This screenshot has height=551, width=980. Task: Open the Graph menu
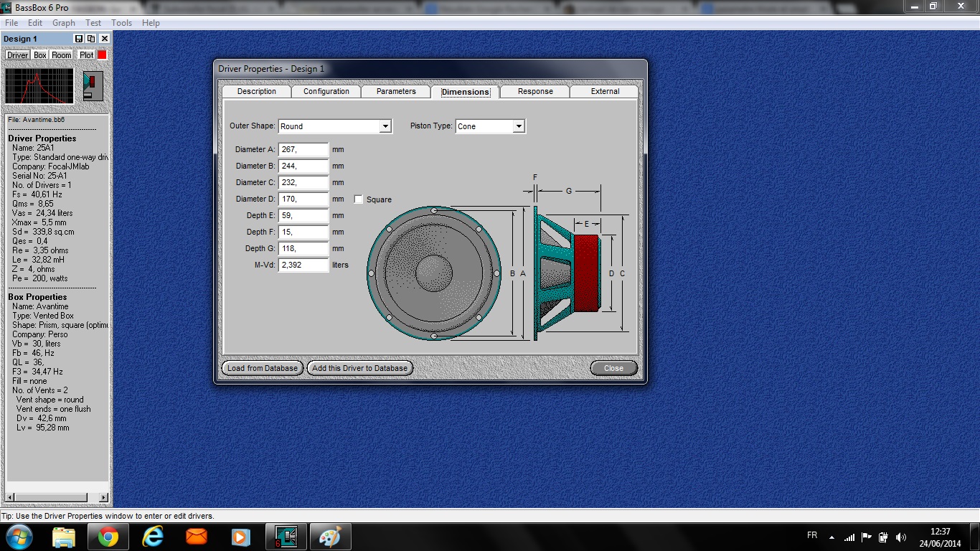[64, 23]
